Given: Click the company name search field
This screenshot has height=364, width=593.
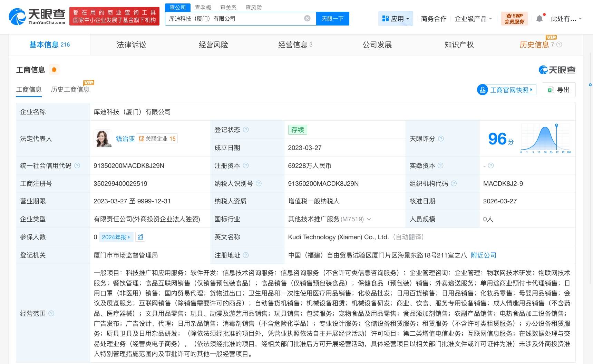Looking at the screenshot, I should [x=235, y=19].
